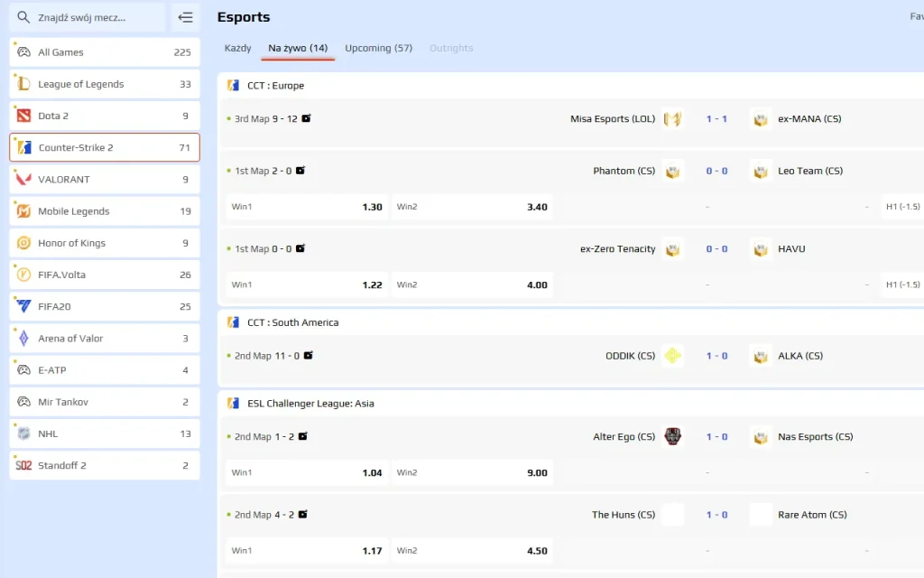
Task: Click 2nd Map 11 - 0 status text
Action: tap(267, 356)
